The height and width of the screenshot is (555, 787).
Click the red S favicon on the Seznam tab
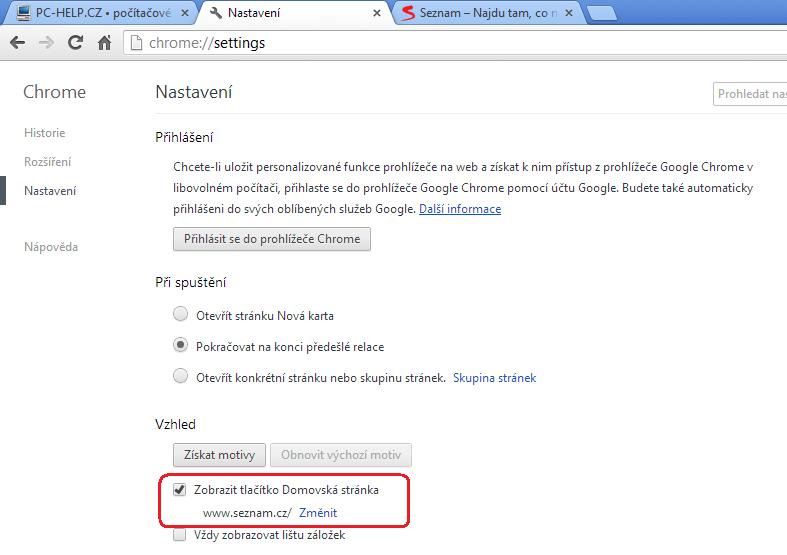409,13
